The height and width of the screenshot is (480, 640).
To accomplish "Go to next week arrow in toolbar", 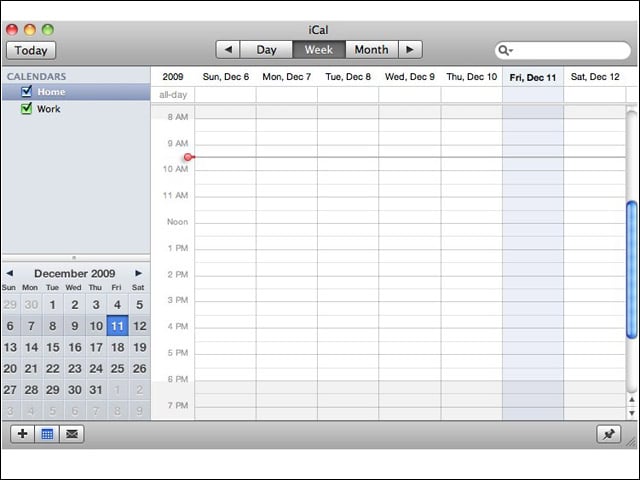I will coord(410,49).
